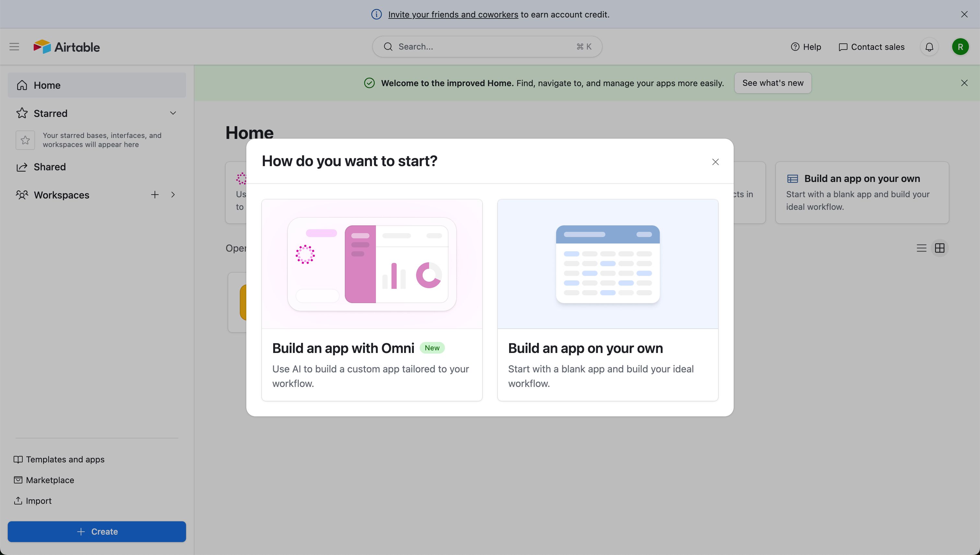980x555 pixels.
Task: Click the search magnifier icon
Action: point(388,47)
